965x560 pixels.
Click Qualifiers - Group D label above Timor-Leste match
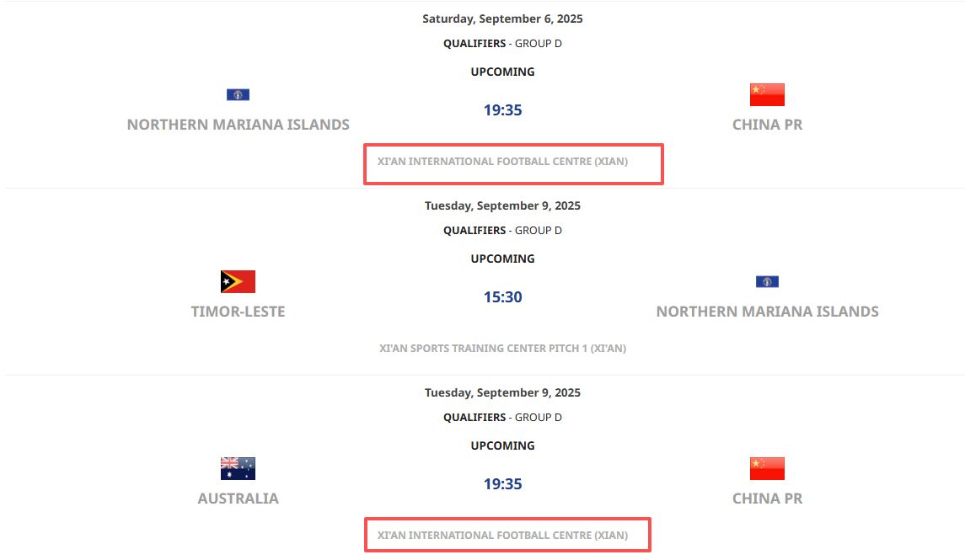tap(502, 230)
